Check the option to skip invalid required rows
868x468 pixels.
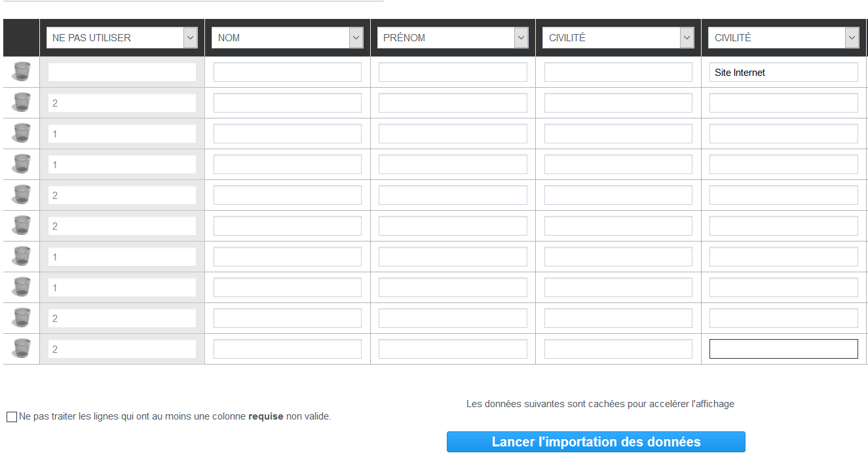[x=10, y=416]
